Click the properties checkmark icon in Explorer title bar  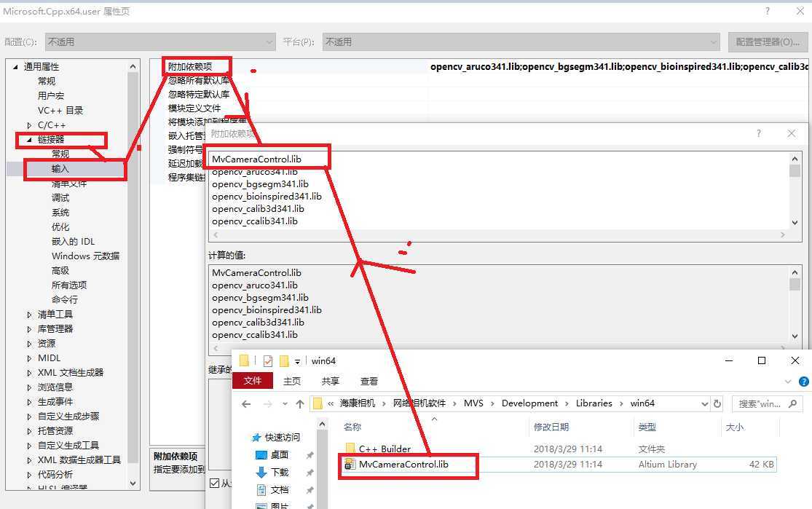click(268, 361)
